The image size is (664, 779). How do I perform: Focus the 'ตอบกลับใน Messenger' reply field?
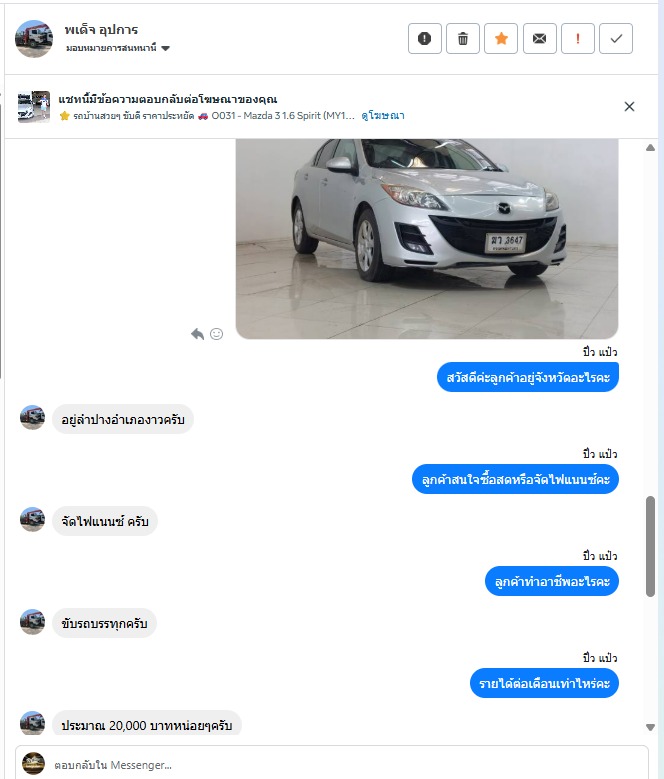coord(348,765)
